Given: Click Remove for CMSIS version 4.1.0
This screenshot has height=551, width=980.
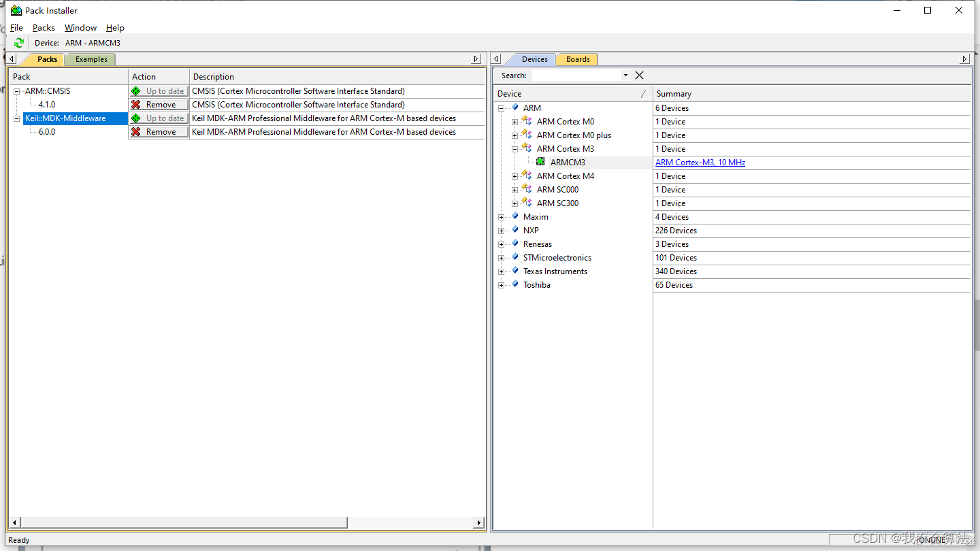Looking at the screenshot, I should 159,105.
